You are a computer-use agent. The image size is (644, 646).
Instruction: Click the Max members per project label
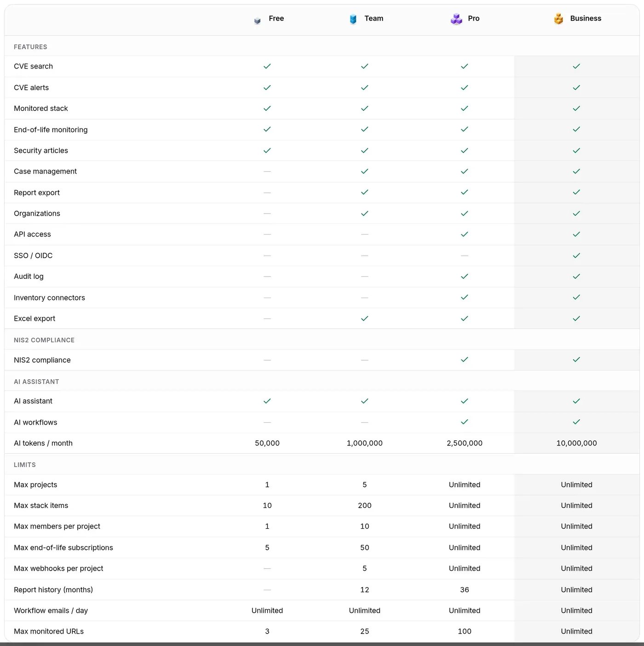pos(57,526)
